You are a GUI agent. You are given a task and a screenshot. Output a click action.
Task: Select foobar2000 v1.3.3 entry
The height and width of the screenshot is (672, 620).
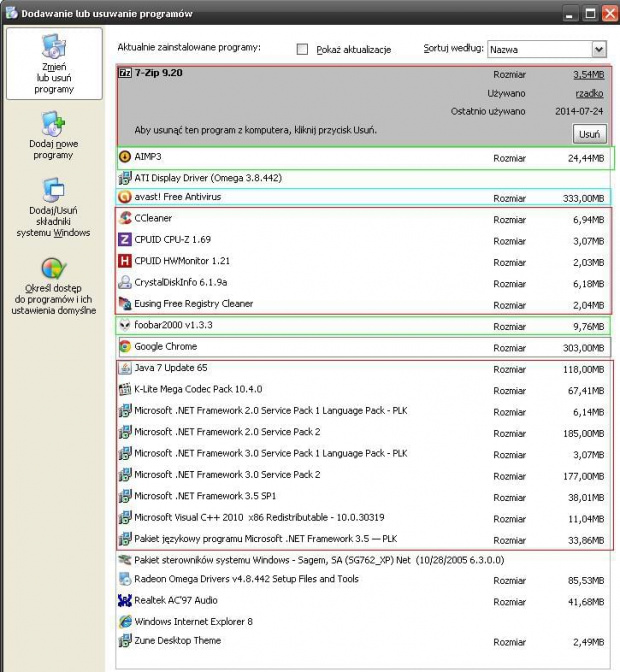[364, 326]
